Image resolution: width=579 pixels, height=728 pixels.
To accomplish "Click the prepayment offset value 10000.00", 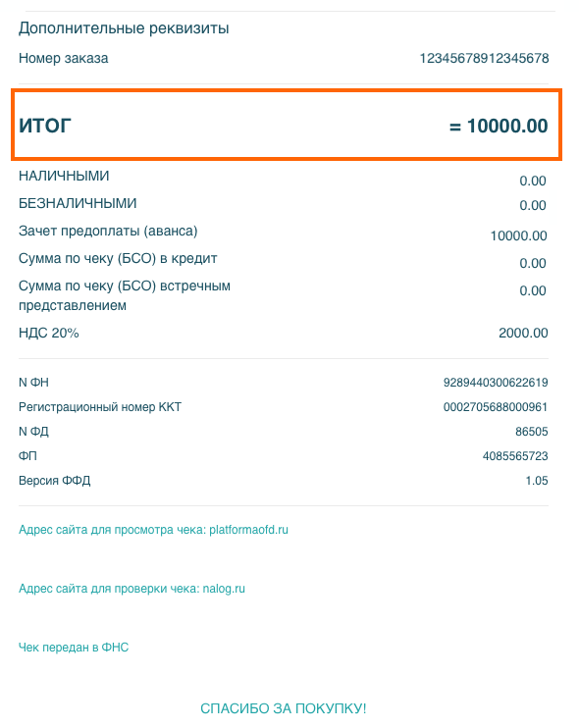I will tap(518, 235).
